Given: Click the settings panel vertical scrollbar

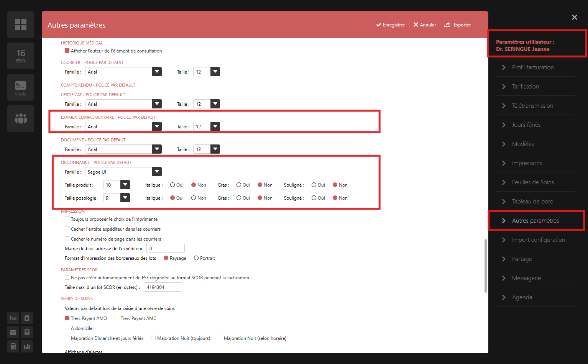Looking at the screenshot, I should click(x=486, y=266).
